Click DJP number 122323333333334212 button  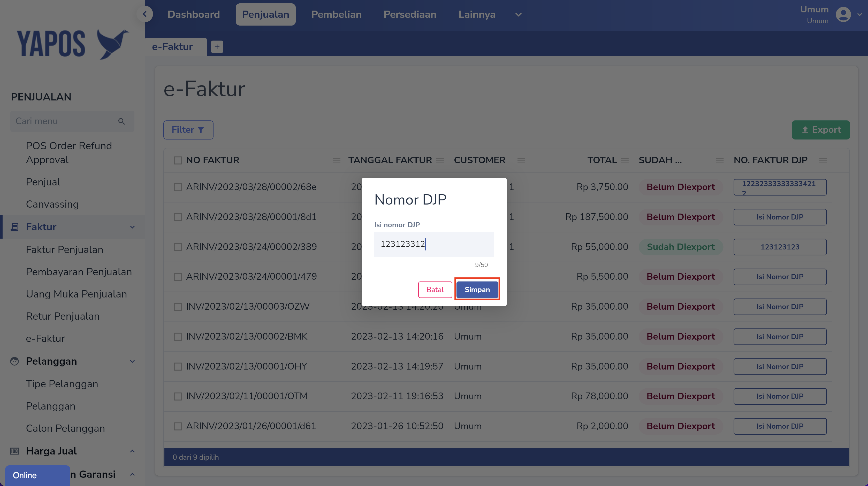780,187
